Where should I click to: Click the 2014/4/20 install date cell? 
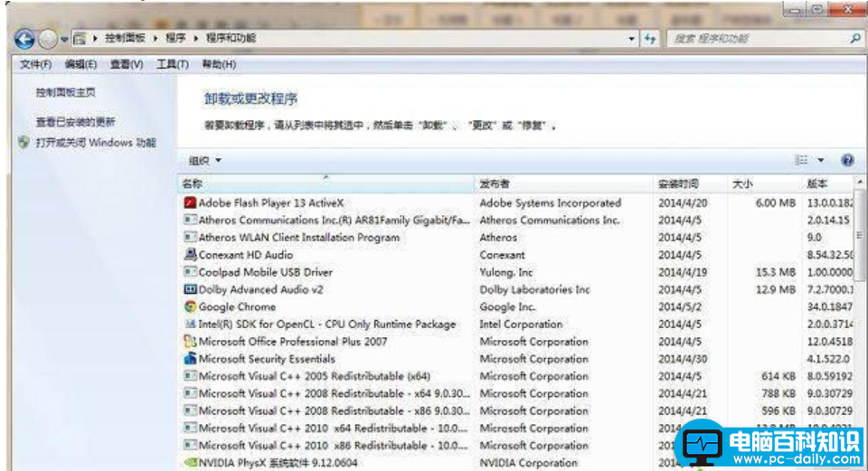[x=684, y=203]
